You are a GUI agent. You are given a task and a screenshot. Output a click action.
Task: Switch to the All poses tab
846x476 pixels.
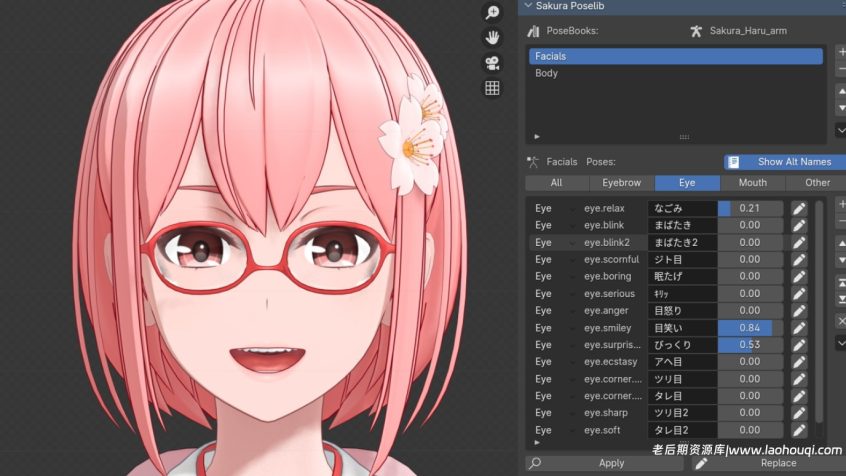coord(557,183)
